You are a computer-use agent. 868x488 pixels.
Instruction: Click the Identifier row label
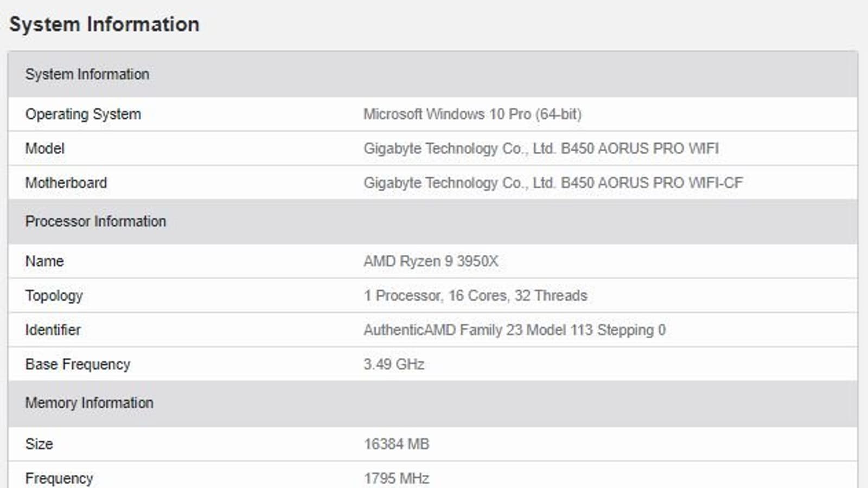[53, 330]
